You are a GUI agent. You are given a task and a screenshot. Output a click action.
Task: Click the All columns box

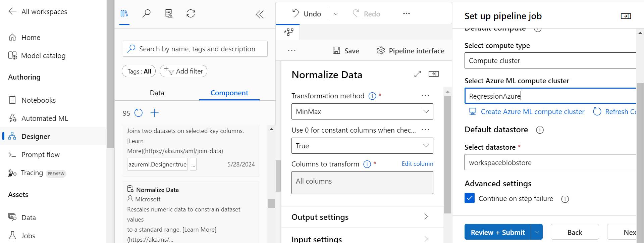click(x=362, y=183)
